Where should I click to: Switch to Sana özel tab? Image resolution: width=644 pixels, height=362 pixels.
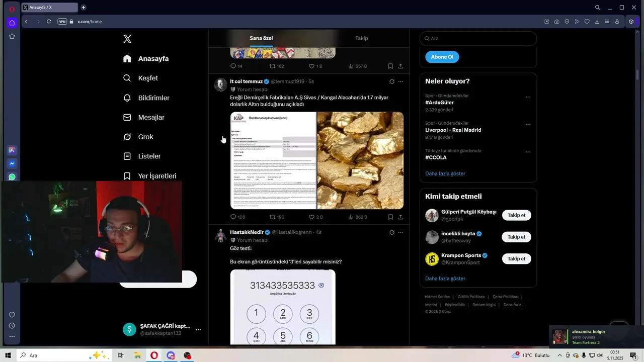click(x=261, y=38)
